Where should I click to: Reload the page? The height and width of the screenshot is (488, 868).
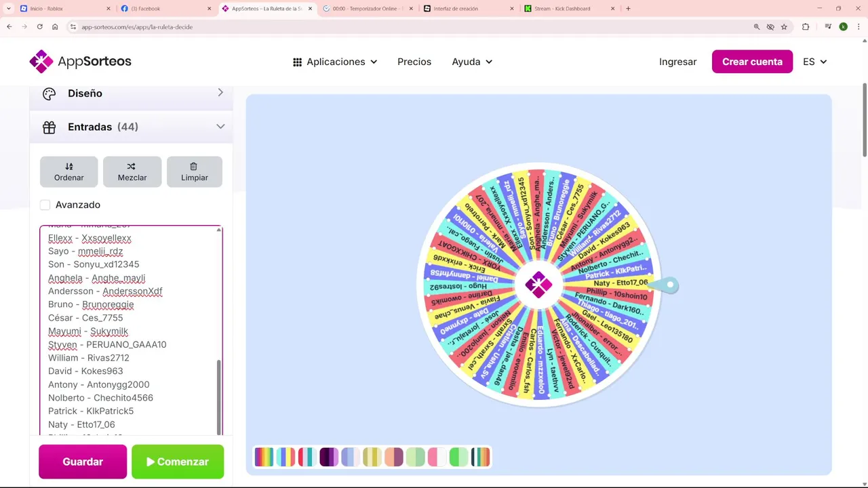point(40,26)
